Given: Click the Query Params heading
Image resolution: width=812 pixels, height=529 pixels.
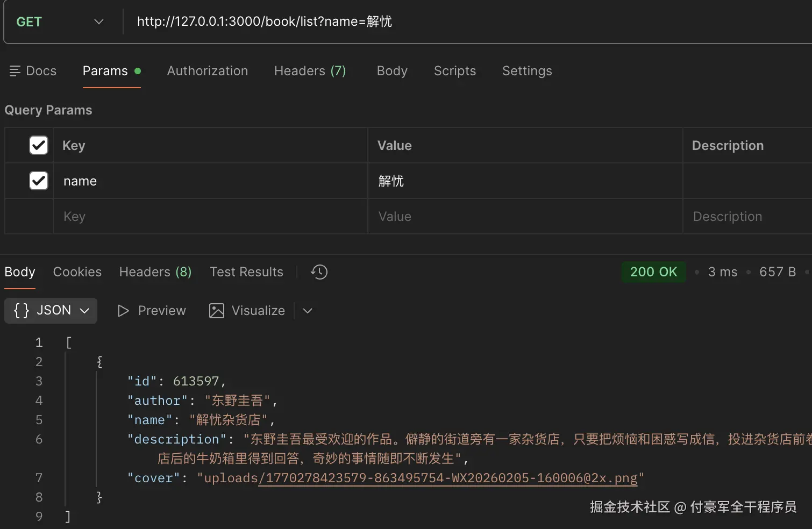Looking at the screenshot, I should [x=48, y=110].
